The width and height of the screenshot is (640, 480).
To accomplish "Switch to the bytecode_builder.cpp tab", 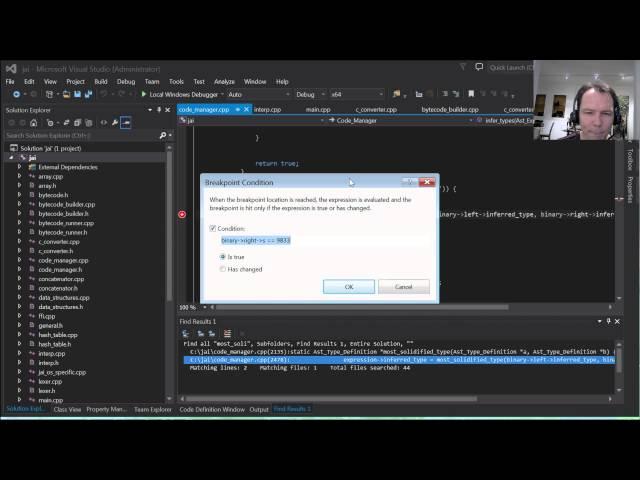I will point(450,109).
